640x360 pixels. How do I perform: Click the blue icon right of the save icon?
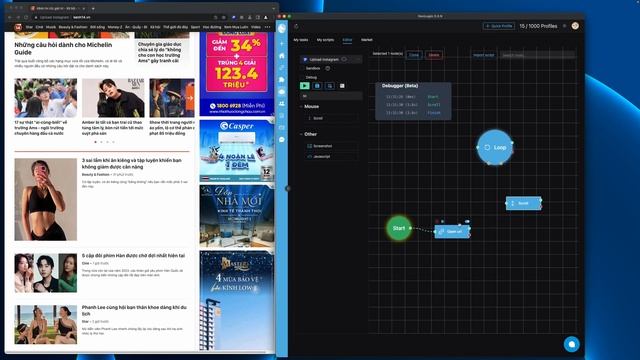(x=330, y=86)
